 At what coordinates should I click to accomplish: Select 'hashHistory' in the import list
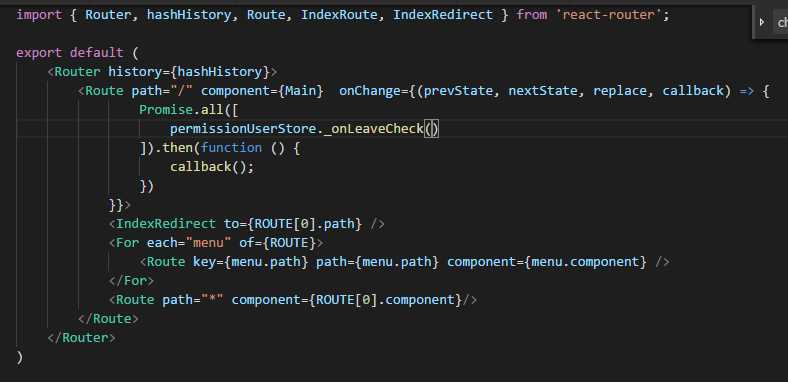coord(189,15)
